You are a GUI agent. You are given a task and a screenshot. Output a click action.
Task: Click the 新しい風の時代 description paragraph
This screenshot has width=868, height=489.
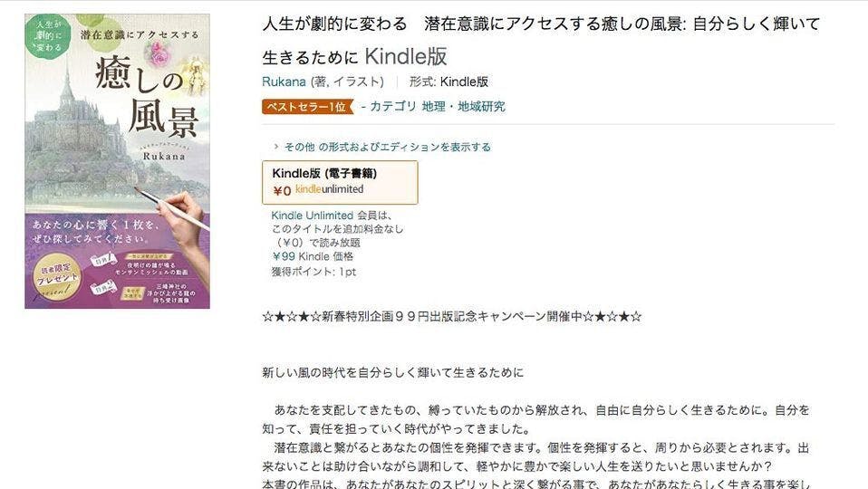pos(392,372)
